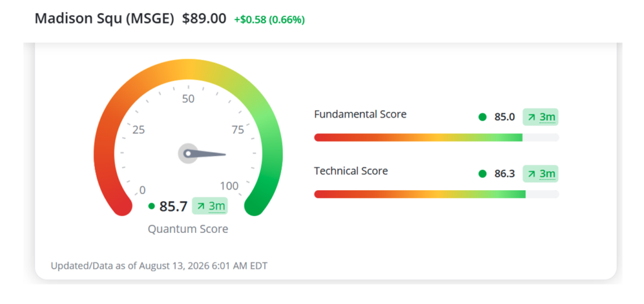644x304 pixels.
Task: Click the gauge's 0 tick label
Action: [x=143, y=190]
